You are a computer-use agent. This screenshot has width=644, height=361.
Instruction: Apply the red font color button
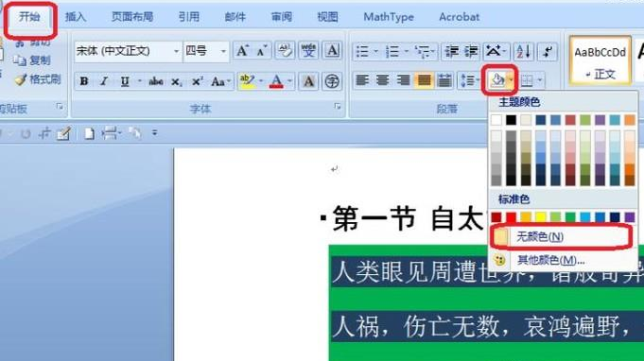276,81
